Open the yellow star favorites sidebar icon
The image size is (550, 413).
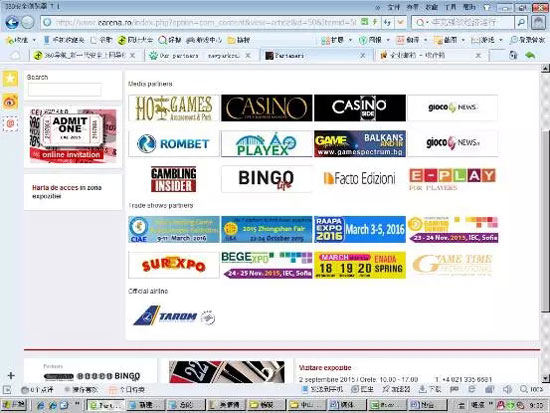[x=10, y=78]
